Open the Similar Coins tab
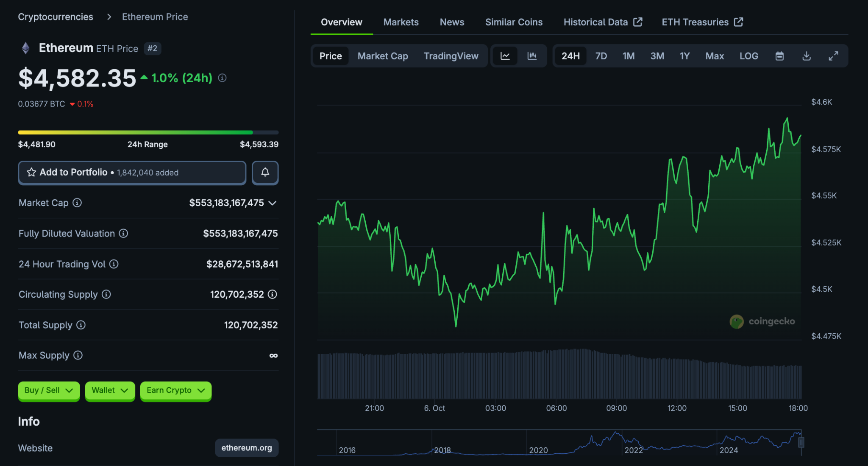The image size is (868, 466). 513,22
